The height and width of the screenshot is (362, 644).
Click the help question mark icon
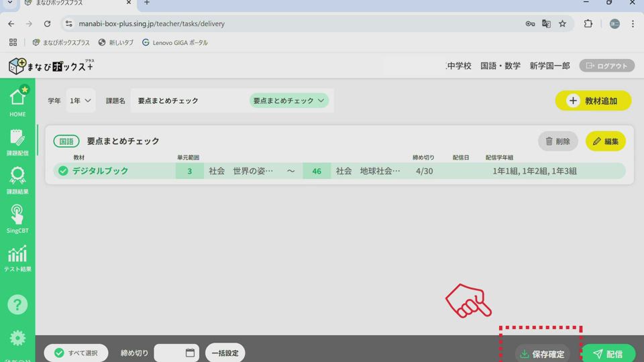click(17, 304)
